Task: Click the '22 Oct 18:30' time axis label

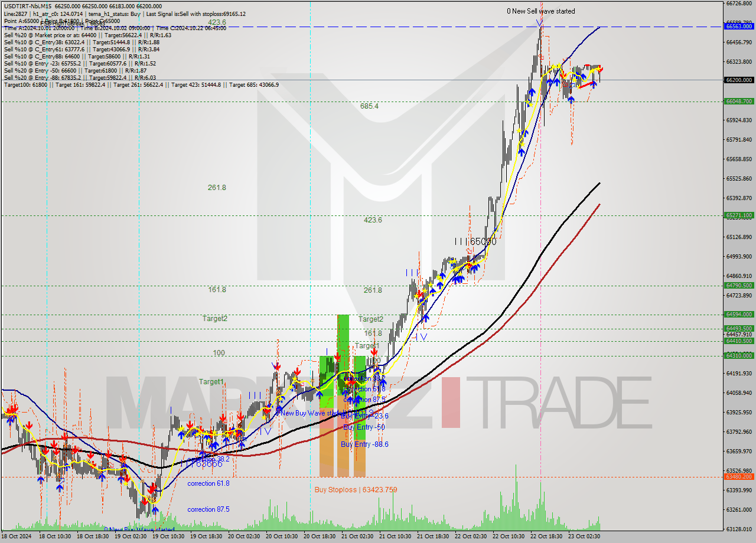Action: (x=546, y=537)
